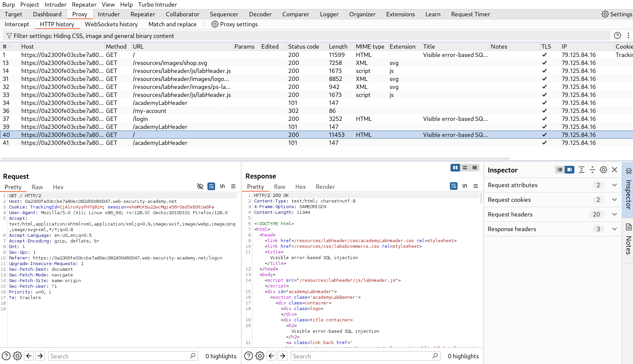The image size is (633, 364).
Task: Open Request search settings gear
Action: (x=17, y=356)
